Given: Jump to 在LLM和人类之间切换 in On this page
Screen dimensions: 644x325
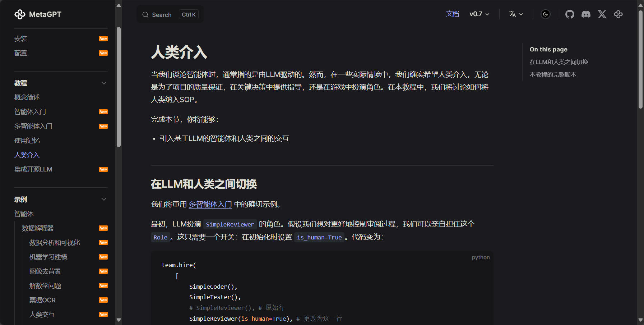Looking at the screenshot, I should point(559,62).
